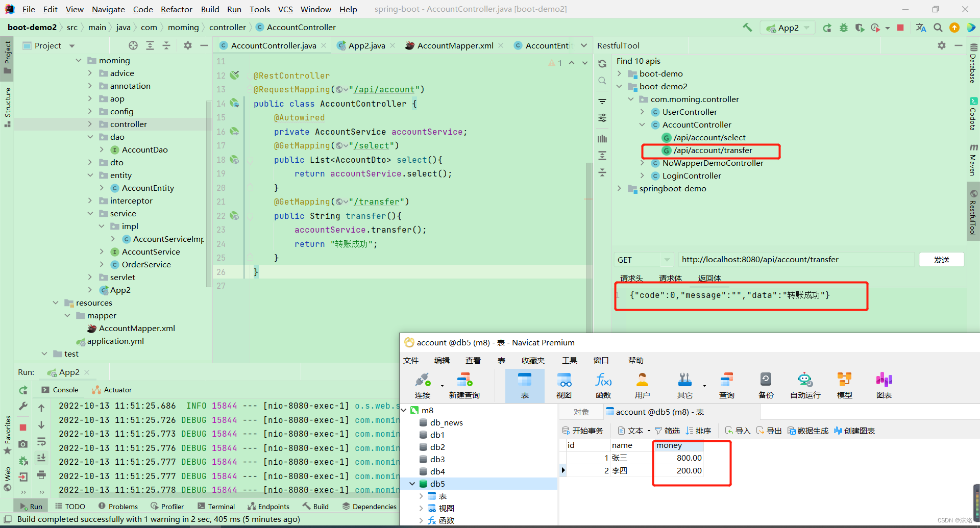Open the App2 run configuration dropdown
The height and width of the screenshot is (528, 980).
(788, 28)
